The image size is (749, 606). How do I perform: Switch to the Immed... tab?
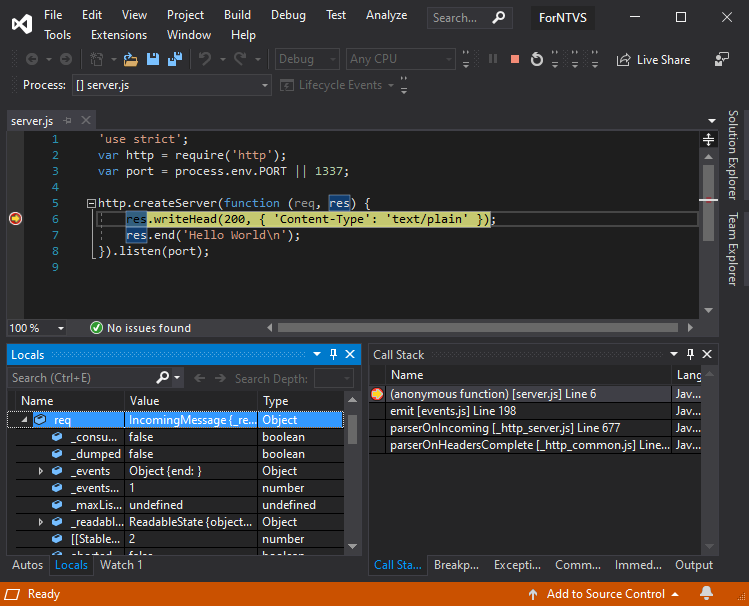pos(638,565)
